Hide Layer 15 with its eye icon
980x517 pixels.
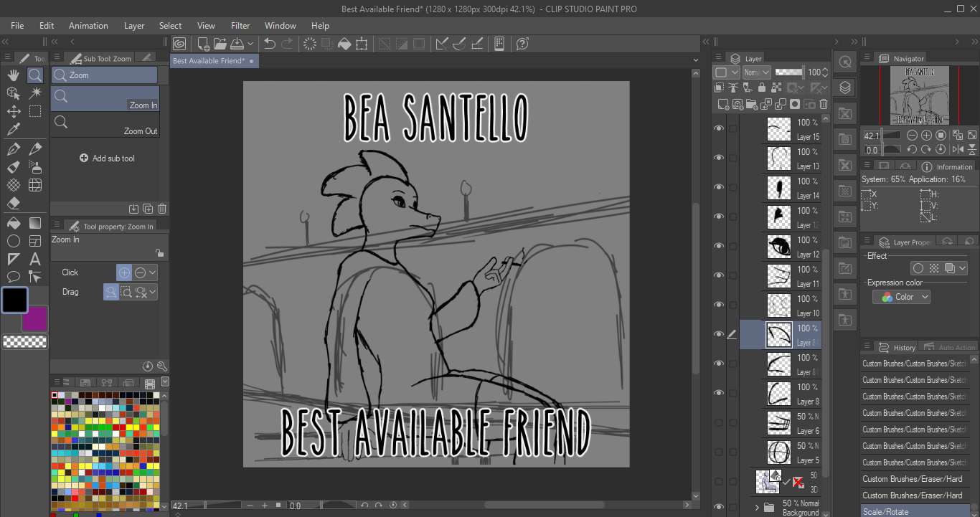(x=718, y=128)
